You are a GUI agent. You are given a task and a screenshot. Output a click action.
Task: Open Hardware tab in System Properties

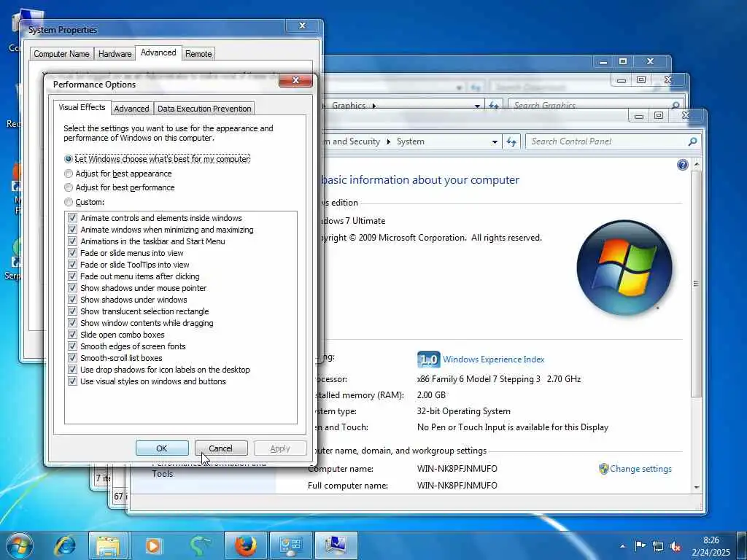pyautogui.click(x=115, y=54)
